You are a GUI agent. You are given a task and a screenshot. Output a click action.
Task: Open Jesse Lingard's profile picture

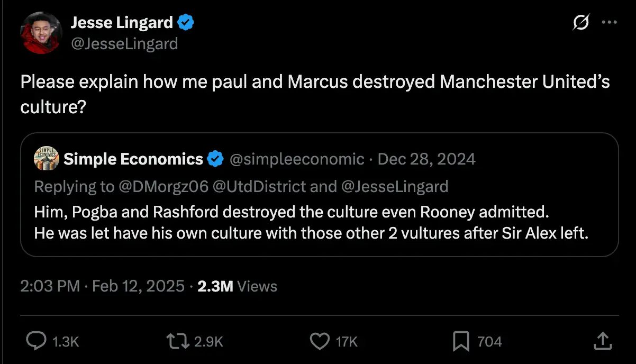41,33
